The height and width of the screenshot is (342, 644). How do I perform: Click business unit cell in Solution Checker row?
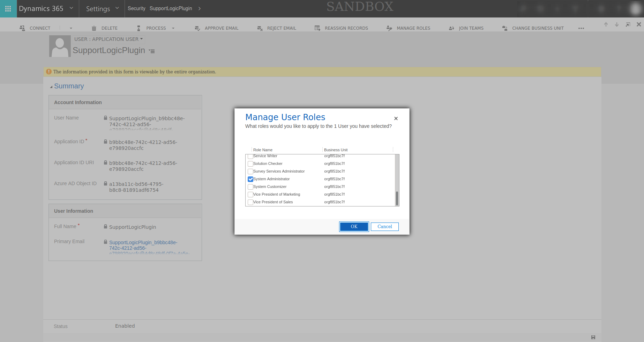[334, 164]
